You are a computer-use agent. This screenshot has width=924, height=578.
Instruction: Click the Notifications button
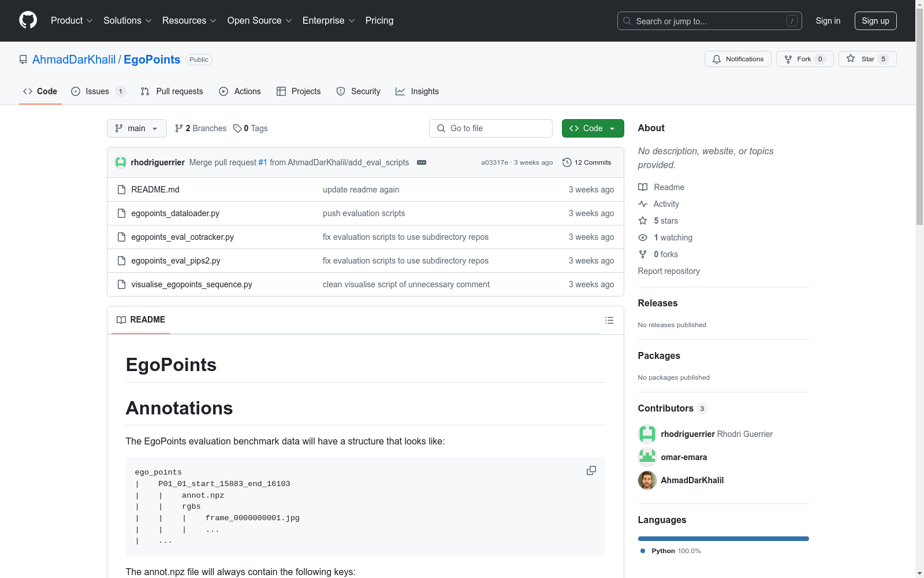tap(738, 59)
